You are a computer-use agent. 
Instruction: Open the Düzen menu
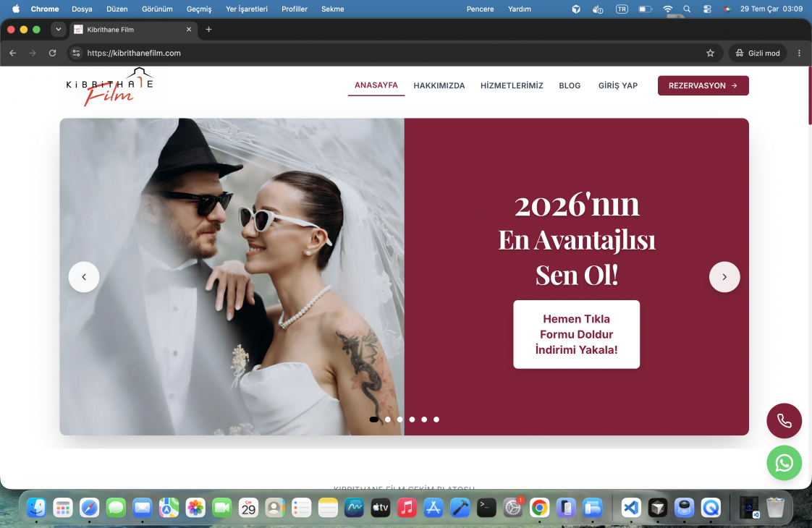click(117, 9)
